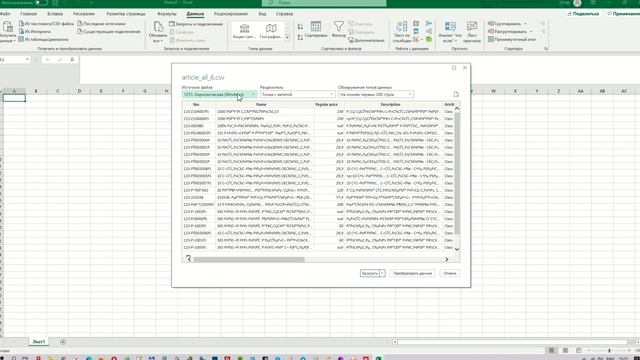
Task: Choose From Text/CSV file import
Action: (46, 24)
